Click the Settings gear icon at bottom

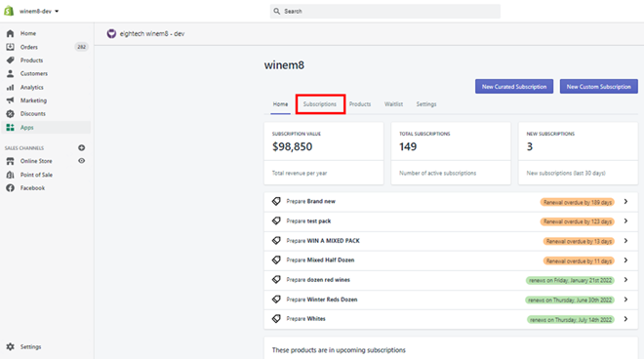coord(11,346)
